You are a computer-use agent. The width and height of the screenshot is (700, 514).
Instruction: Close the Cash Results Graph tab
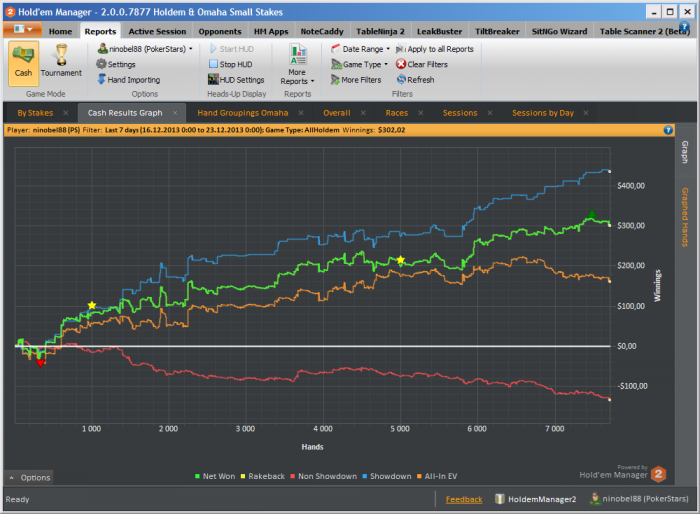(175, 113)
